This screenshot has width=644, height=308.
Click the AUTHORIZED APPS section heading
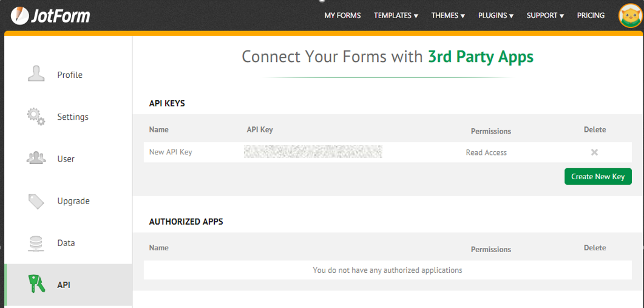[x=186, y=222]
